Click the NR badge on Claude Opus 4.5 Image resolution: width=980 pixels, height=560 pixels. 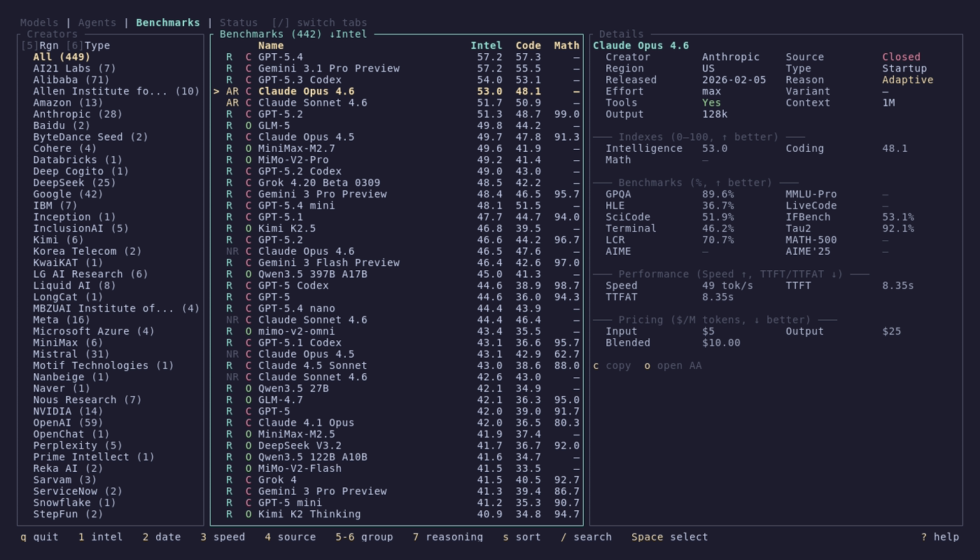click(231, 353)
